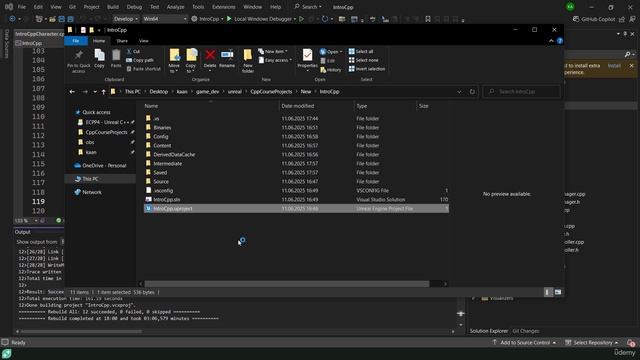This screenshot has width=640, height=360.
Task: Expand address bar history dropdown
Action: click(x=460, y=92)
